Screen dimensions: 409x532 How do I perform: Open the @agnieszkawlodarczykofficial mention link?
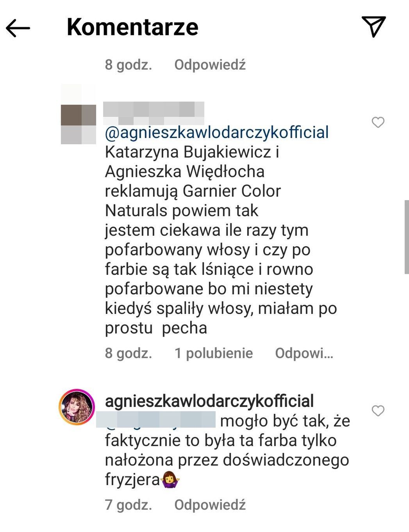pos(217,132)
